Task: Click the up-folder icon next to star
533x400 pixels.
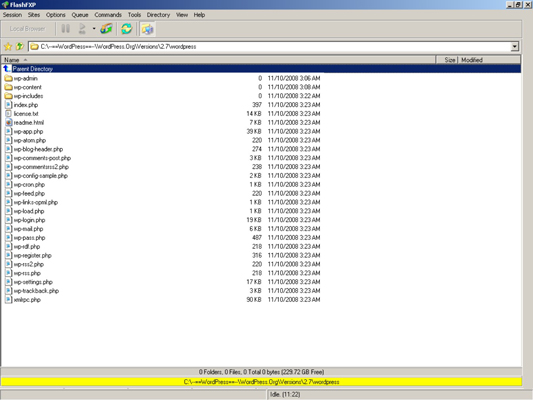Action: [x=20, y=46]
